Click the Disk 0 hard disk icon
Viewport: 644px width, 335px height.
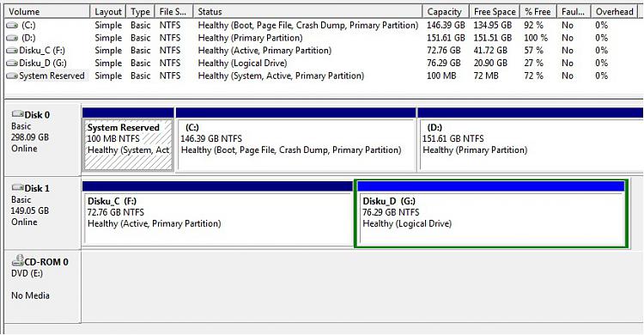tap(18, 114)
